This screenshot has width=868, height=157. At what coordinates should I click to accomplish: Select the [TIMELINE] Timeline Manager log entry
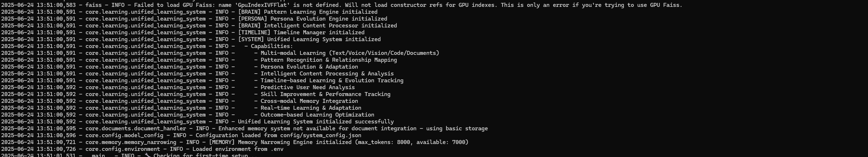coord(183,32)
